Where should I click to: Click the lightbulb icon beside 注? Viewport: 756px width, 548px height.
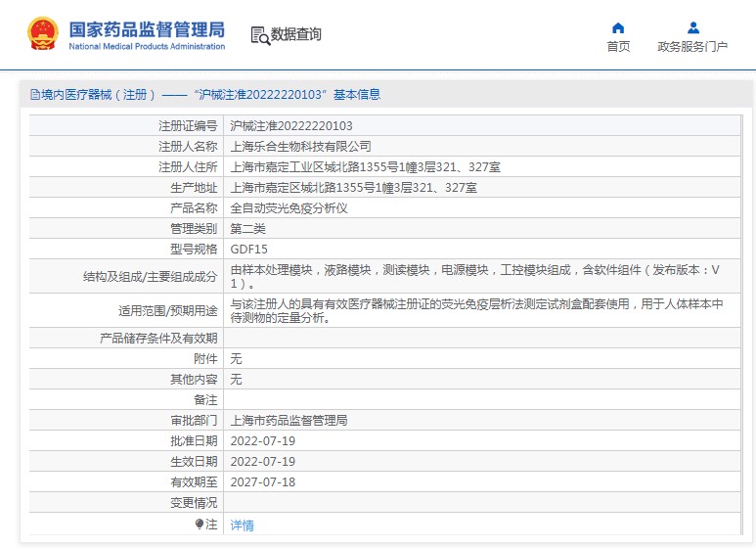pos(200,525)
